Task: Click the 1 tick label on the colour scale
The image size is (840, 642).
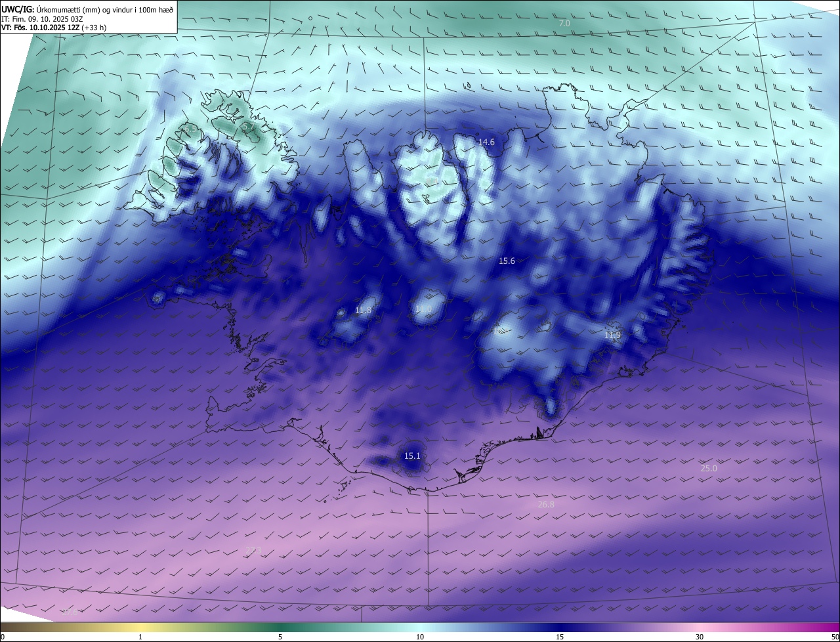Action: [x=140, y=637]
